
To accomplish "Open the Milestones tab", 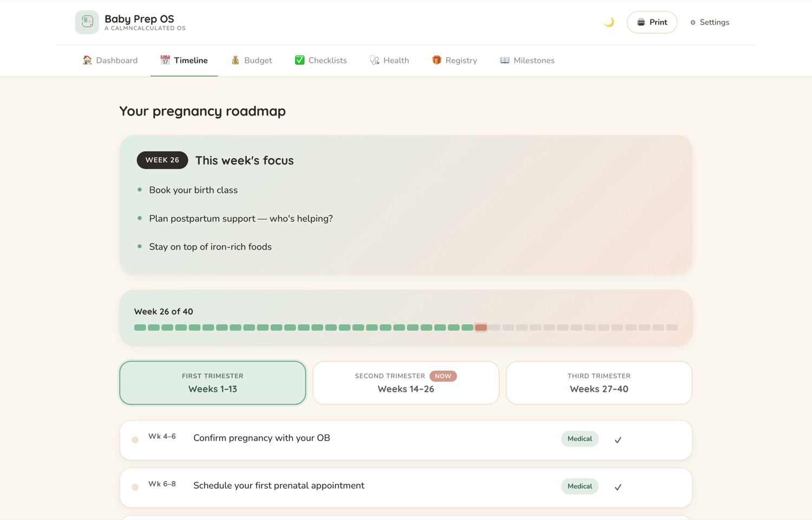I will pos(527,61).
